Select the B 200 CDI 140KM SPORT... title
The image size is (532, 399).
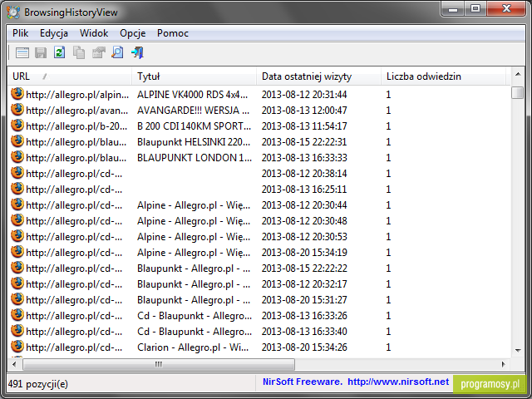194,126
